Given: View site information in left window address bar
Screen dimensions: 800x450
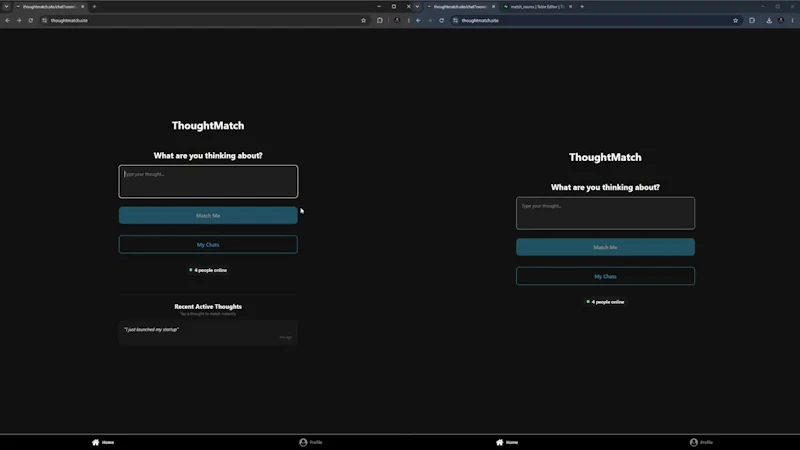Looking at the screenshot, I should click(x=44, y=20).
